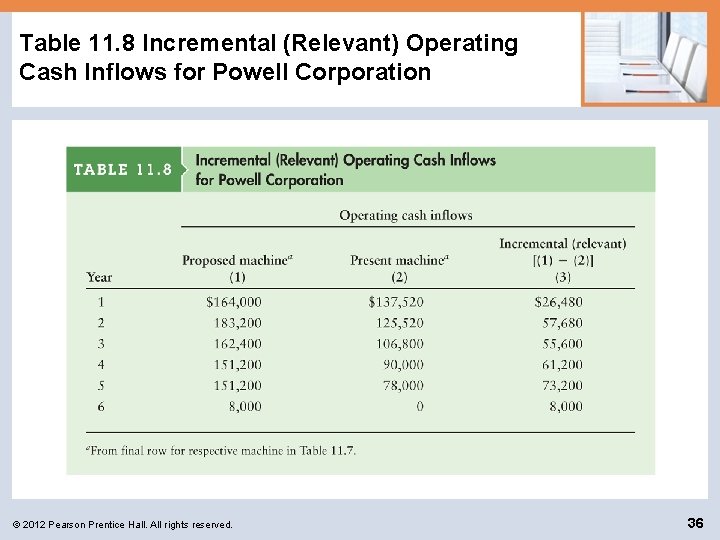The height and width of the screenshot is (540, 720).
Task: Select cell '$137,520' in year 1
Action: 396,302
